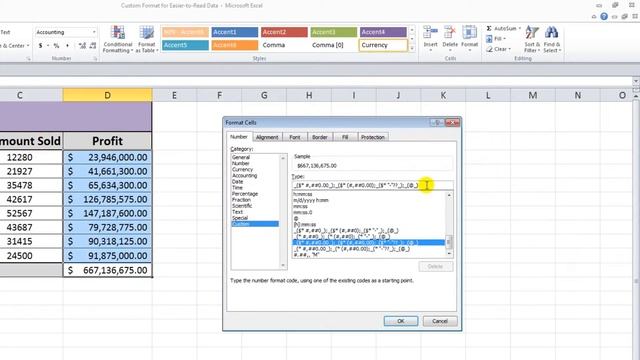Viewport: 640px width, 360px height.
Task: Select Fraction category
Action: [x=241, y=200]
